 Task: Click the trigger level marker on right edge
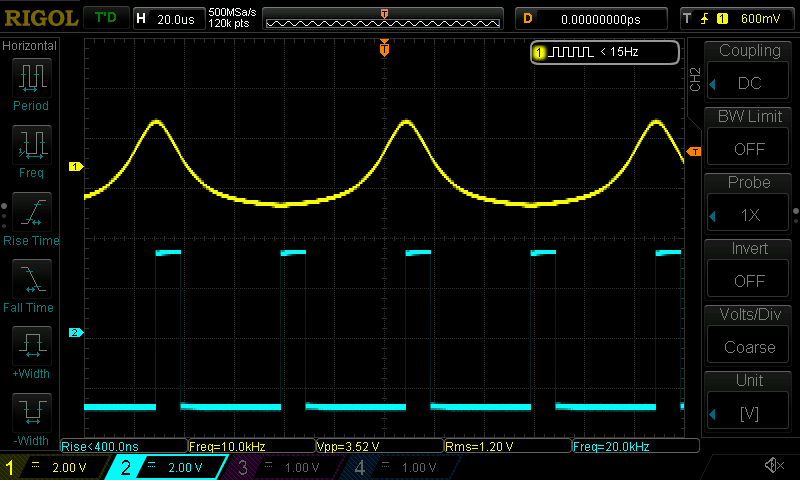[694, 151]
